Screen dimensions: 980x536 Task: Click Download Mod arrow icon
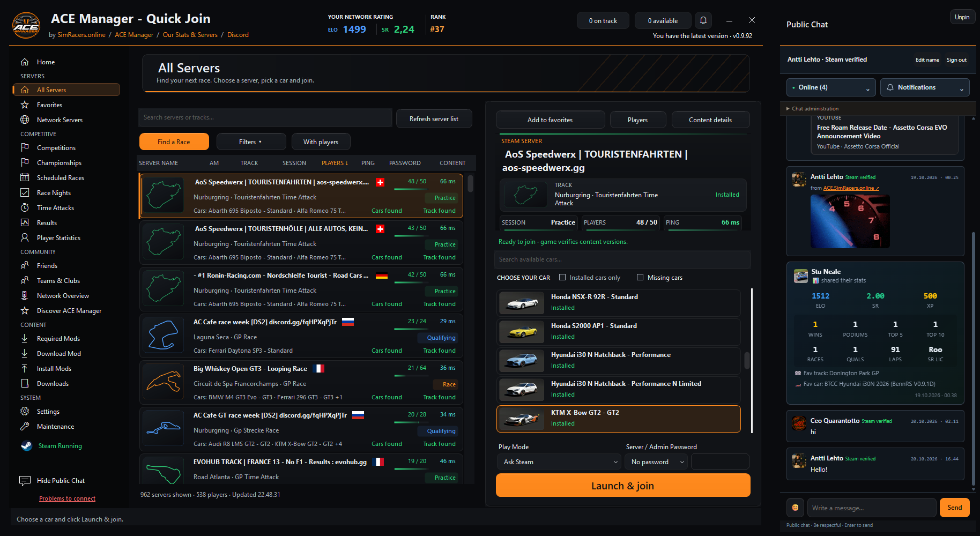point(25,353)
